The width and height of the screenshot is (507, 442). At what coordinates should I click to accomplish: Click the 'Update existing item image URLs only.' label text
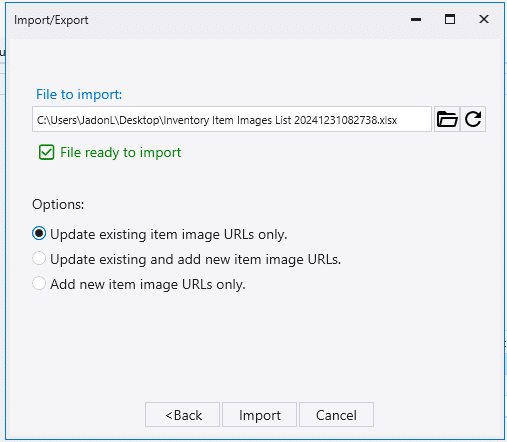pyautogui.click(x=169, y=234)
